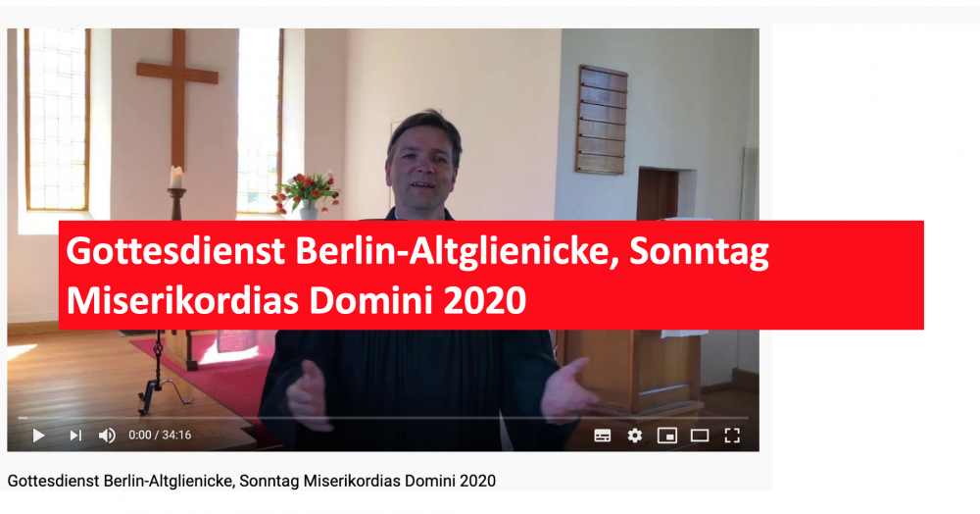
Task: Click the wooden hymn board on the wall
Action: pos(602,120)
